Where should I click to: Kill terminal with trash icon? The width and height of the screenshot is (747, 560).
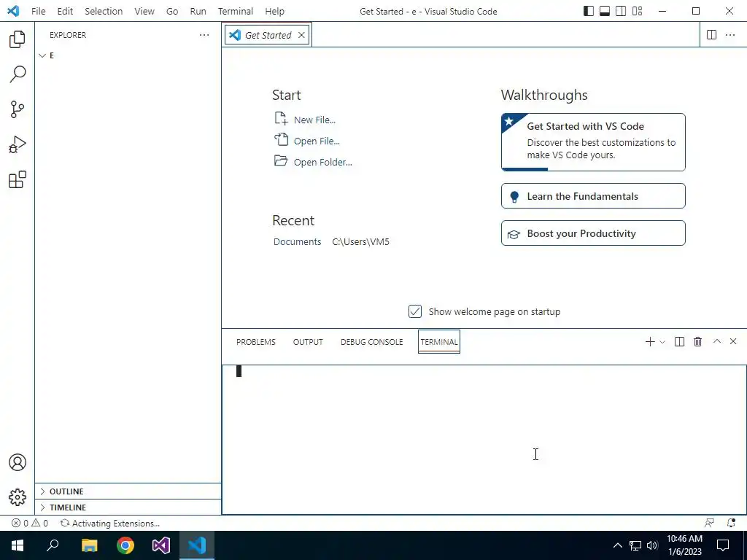tap(698, 341)
